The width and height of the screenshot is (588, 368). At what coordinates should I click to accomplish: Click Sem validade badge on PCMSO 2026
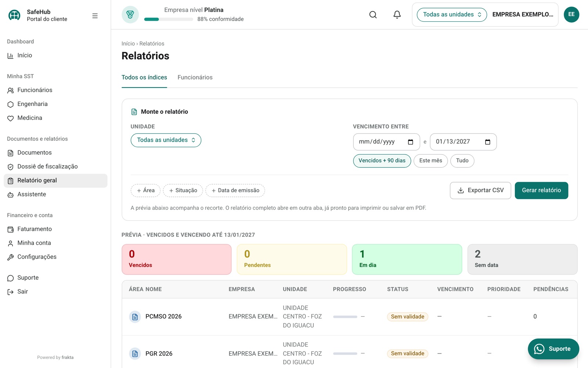coord(408,317)
